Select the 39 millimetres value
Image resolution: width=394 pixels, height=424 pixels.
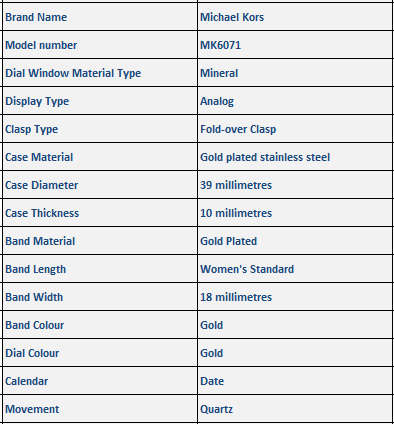(236, 185)
